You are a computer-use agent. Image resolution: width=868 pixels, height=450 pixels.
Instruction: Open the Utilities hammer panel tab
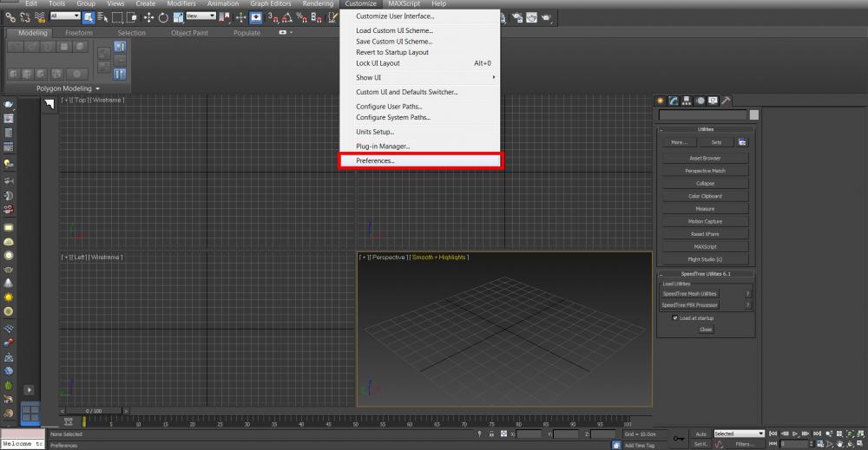click(x=726, y=101)
